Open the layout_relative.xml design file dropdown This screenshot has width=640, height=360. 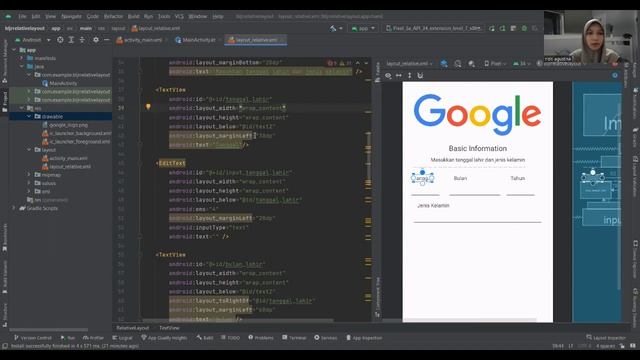tap(409, 64)
